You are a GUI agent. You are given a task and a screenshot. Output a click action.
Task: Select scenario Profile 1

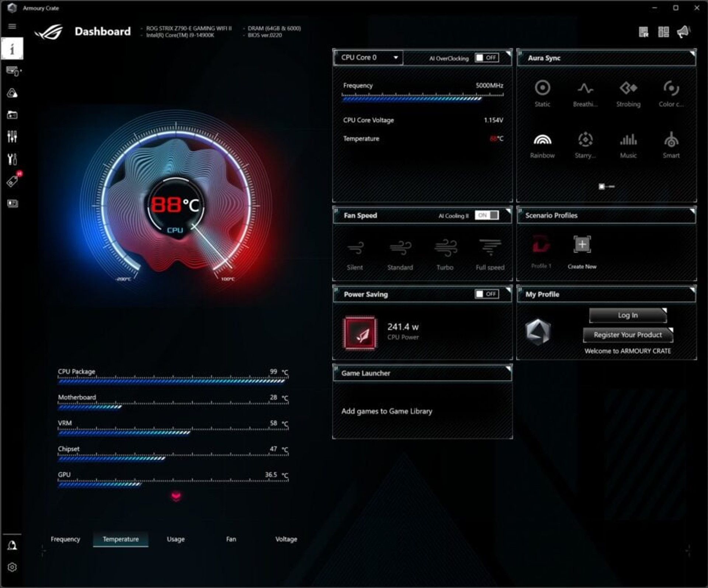[541, 251]
